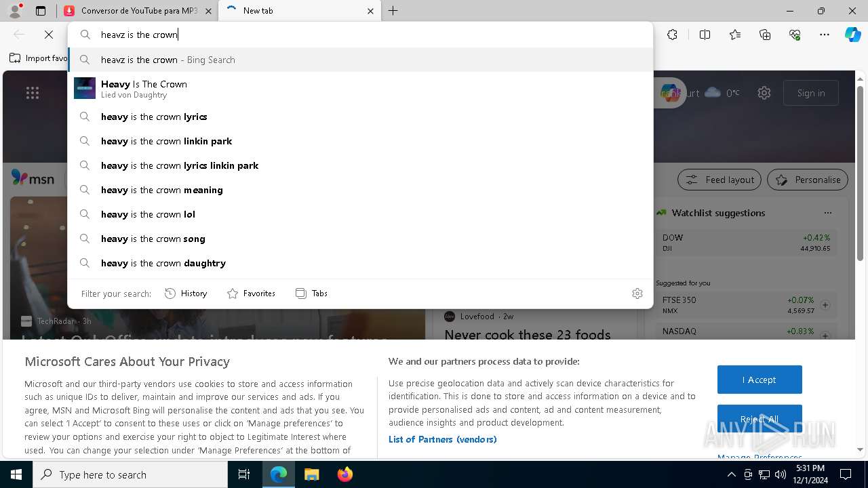Open the DOW stock row
This screenshot has width=868, height=488.
(x=747, y=243)
